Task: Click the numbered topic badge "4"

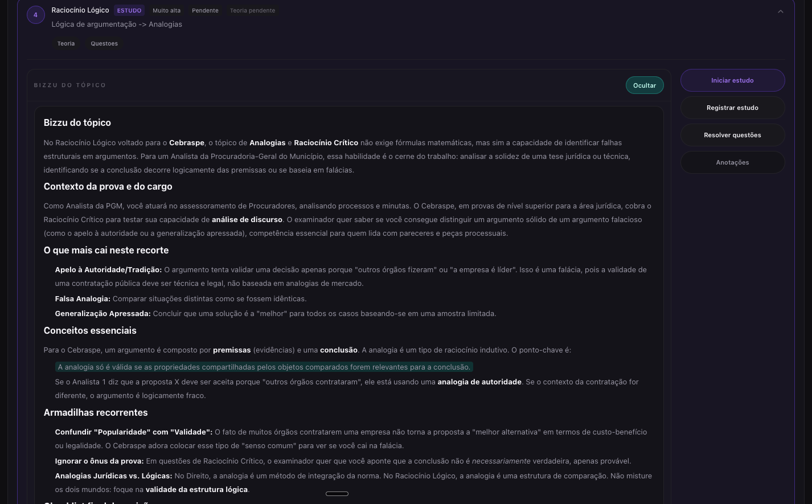Action: [35, 14]
